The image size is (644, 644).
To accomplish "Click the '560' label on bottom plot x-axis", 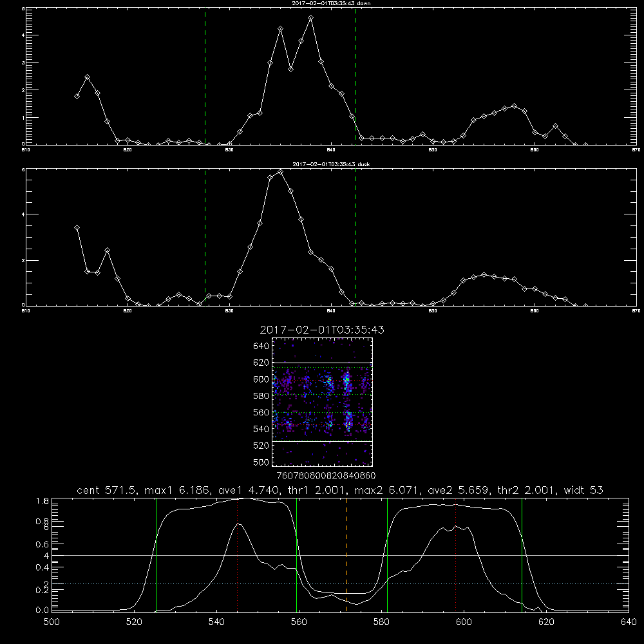I will (x=299, y=622).
